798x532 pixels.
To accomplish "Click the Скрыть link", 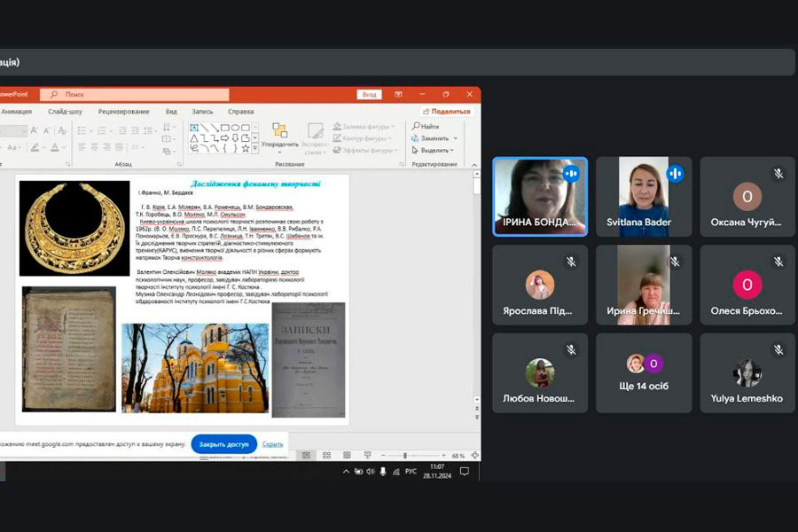I will pos(272,444).
